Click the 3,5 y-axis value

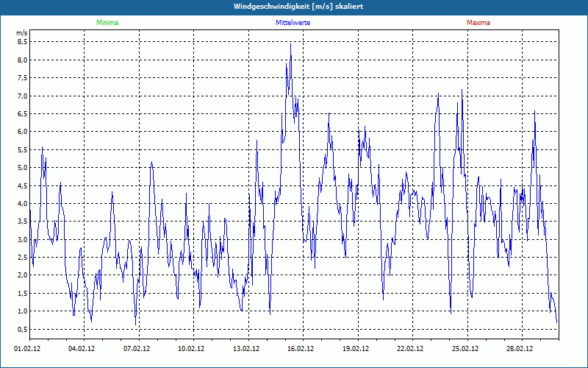[x=23, y=222]
